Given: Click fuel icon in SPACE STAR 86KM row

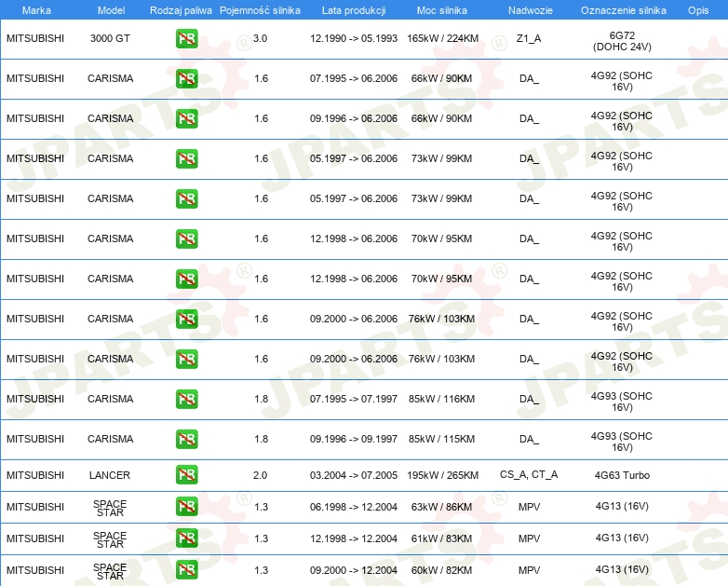Looking at the screenshot, I should (186, 507).
